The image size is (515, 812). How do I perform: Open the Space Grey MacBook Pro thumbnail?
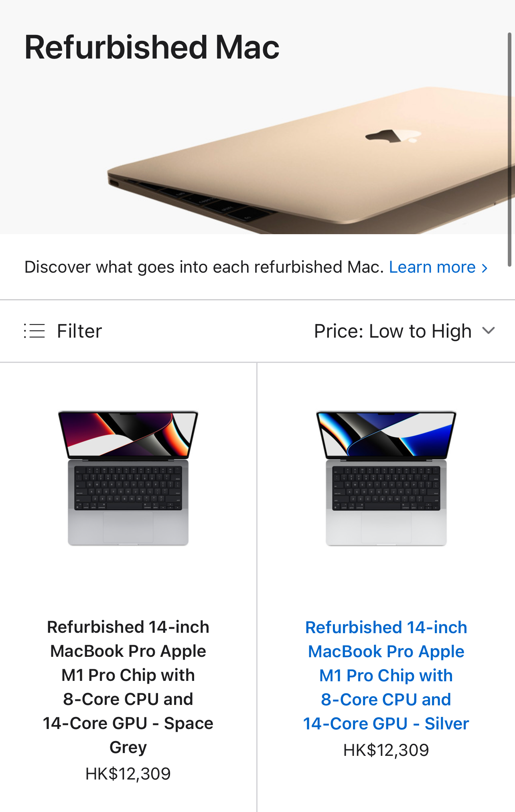128,478
